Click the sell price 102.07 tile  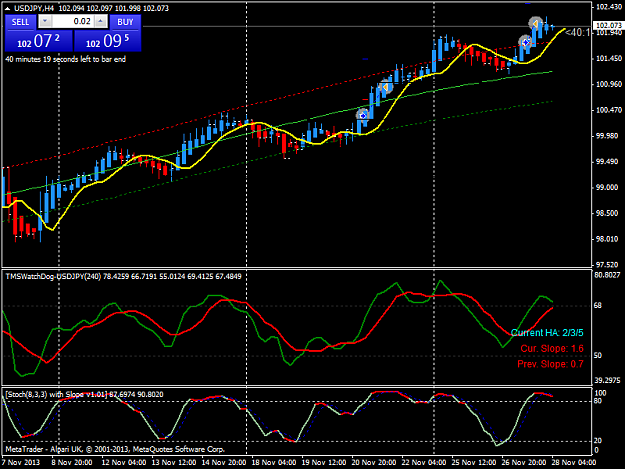click(x=39, y=41)
